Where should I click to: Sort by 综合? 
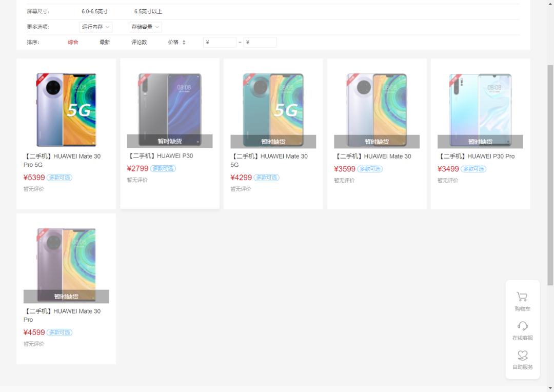pos(73,43)
